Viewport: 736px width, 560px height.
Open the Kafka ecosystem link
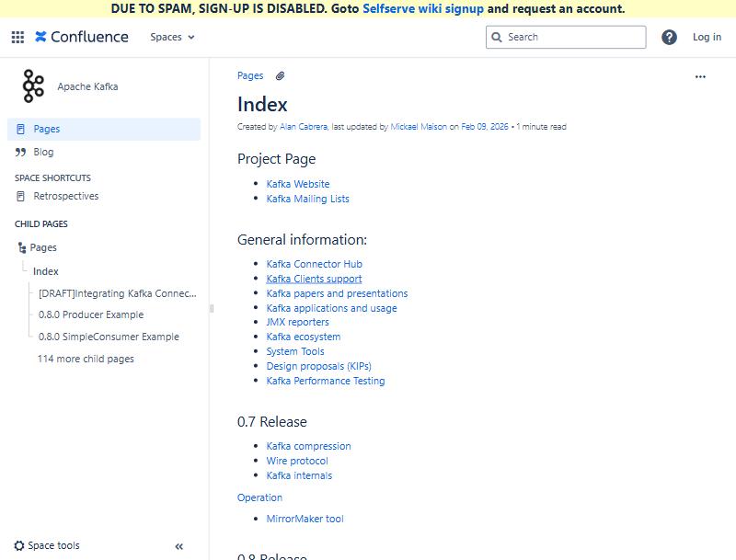[304, 337]
